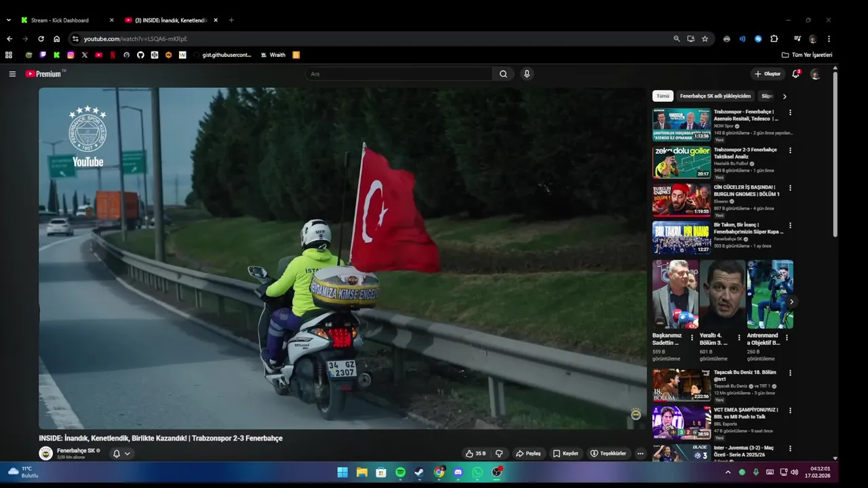Screen dimensions: 868x488
Task: Open options for Asensio Resitali video
Action: (x=790, y=113)
